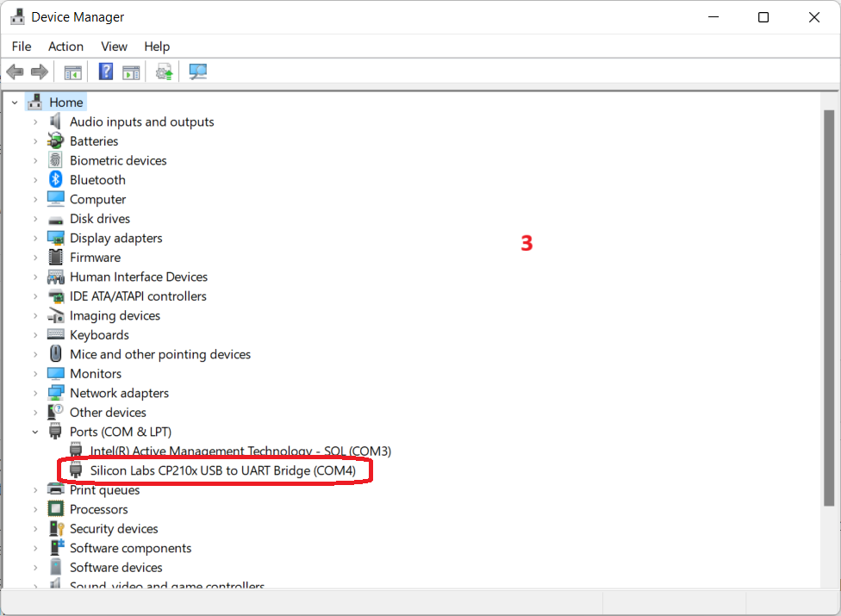Expand the Display adapters category
Screen dimensions: 841x616
tap(35, 238)
